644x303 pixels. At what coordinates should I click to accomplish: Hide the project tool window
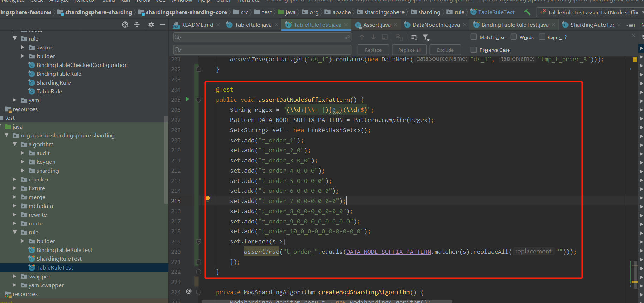pyautogui.click(x=163, y=25)
